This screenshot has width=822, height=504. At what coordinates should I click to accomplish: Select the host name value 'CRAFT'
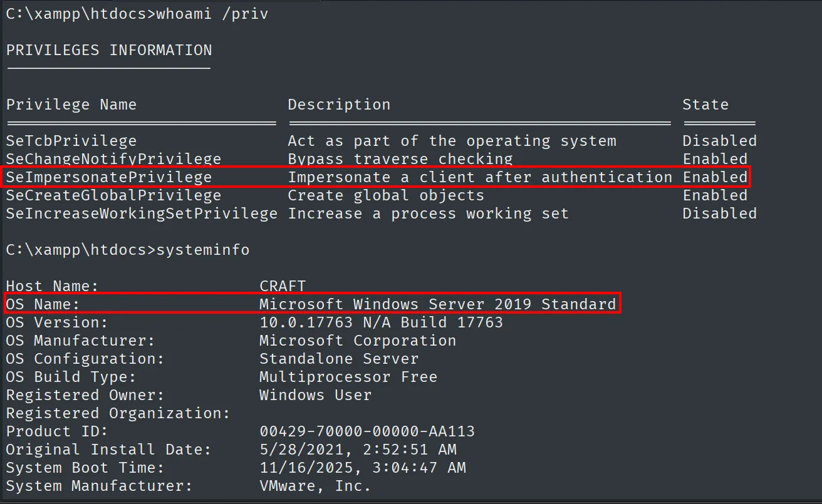pyautogui.click(x=283, y=286)
